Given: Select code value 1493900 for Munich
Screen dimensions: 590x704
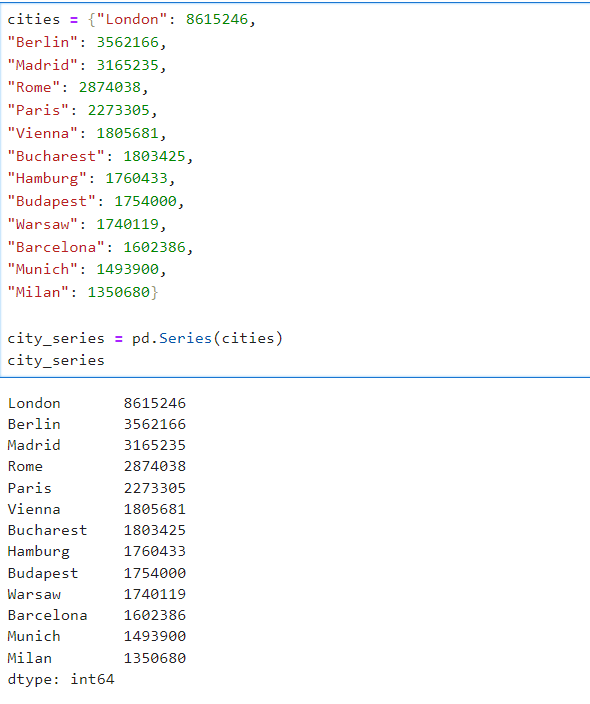Looking at the screenshot, I should coord(128,269).
